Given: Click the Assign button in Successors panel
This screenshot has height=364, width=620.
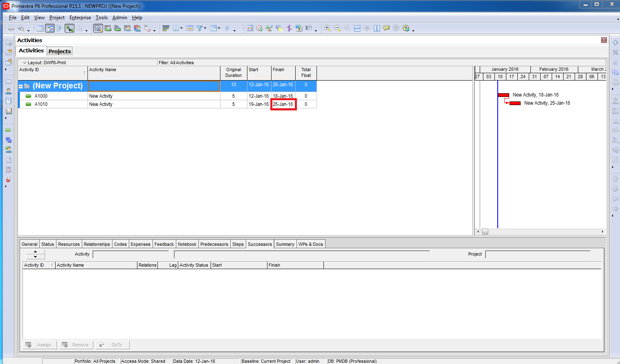Looking at the screenshot, I should click(x=39, y=345).
